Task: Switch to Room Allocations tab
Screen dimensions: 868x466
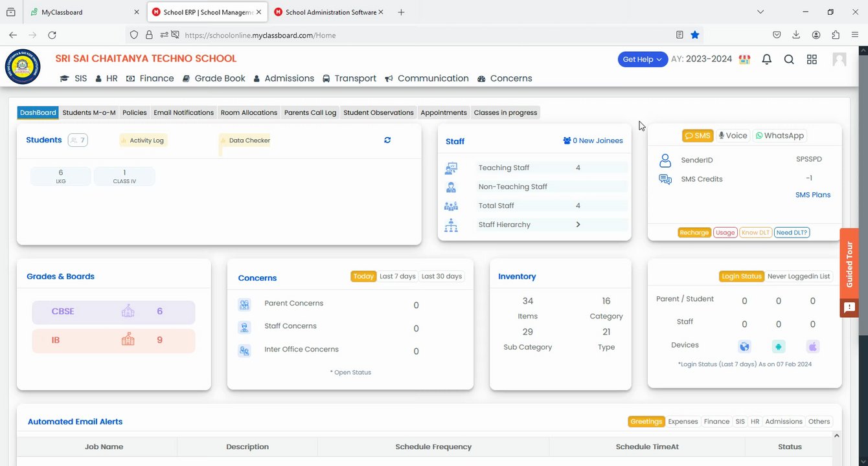Action: click(x=249, y=113)
